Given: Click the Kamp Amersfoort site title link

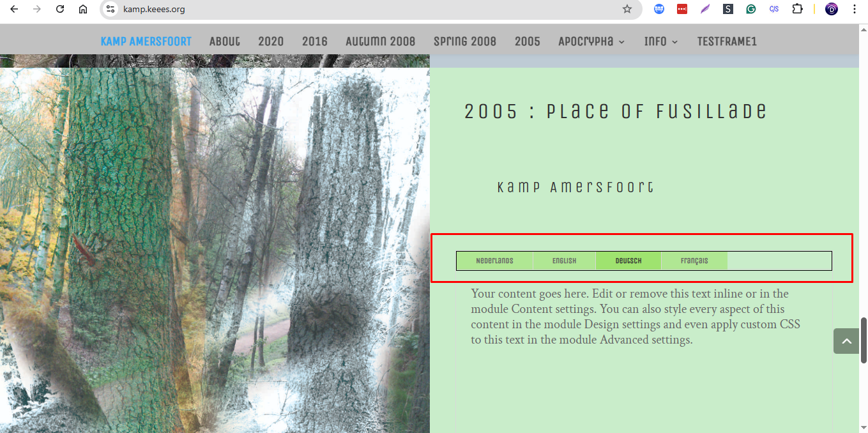Looking at the screenshot, I should (146, 42).
